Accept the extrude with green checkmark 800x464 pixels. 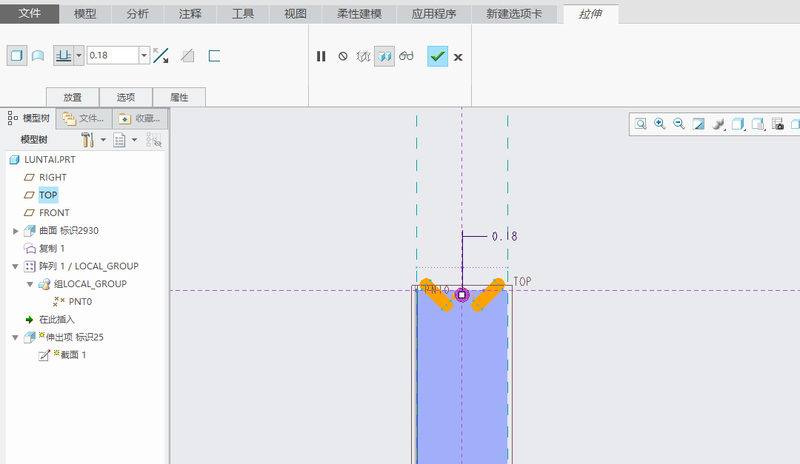point(437,57)
